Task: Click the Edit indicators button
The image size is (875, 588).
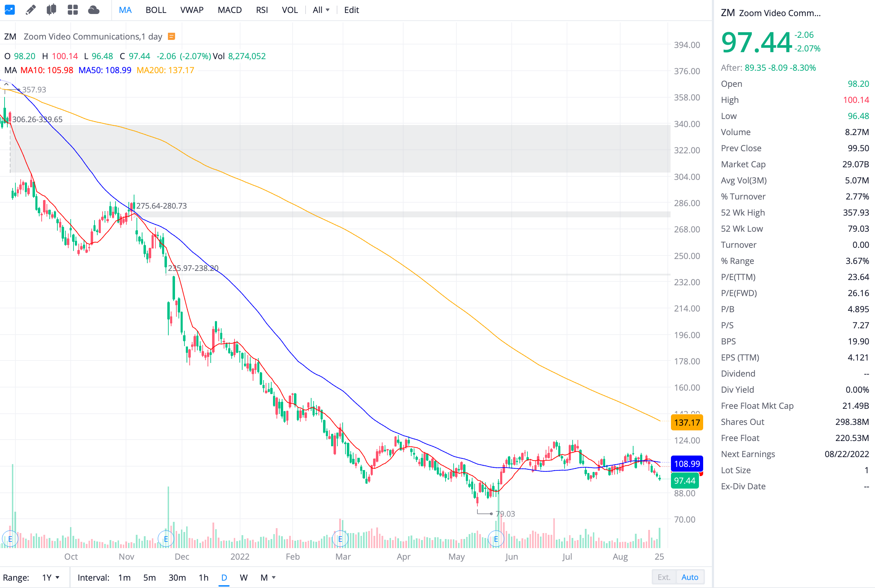Action: [351, 10]
